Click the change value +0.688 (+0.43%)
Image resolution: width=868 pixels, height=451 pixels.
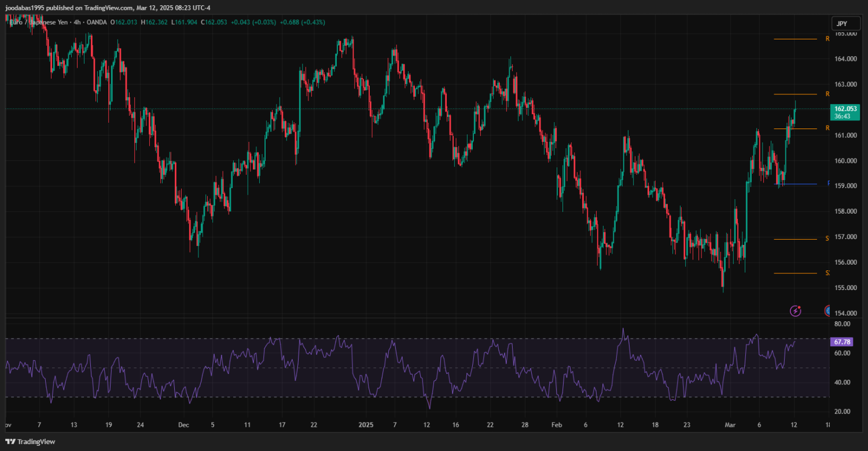point(302,22)
